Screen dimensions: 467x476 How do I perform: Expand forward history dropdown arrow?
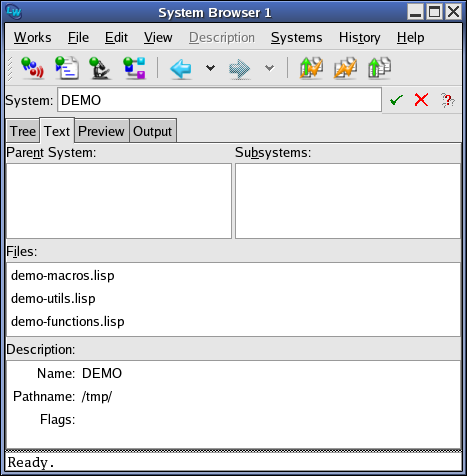tap(269, 68)
